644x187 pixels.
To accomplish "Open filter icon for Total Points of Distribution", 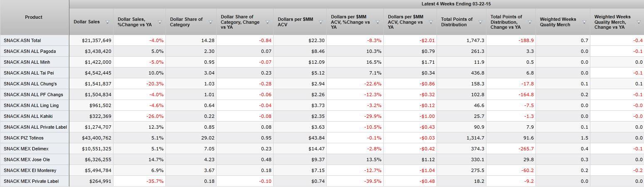I will pyautogui.click(x=480, y=22).
